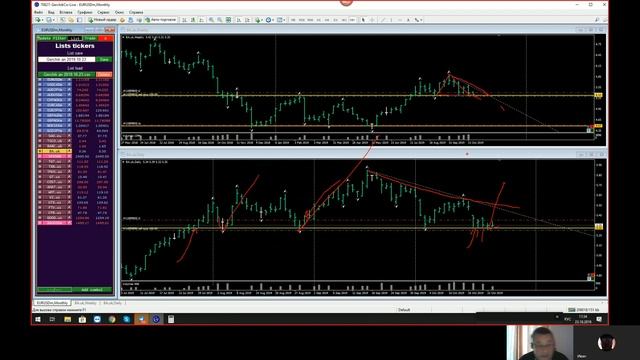The image size is (640, 360).
Task: Open Chrome from the taskbar
Action: (x=112, y=319)
